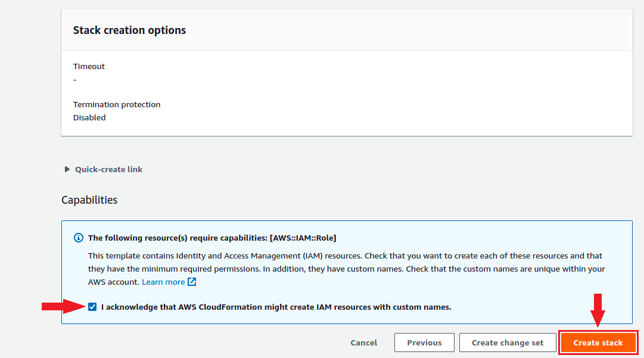
Task: Cancel the stack creation
Action: pos(363,343)
